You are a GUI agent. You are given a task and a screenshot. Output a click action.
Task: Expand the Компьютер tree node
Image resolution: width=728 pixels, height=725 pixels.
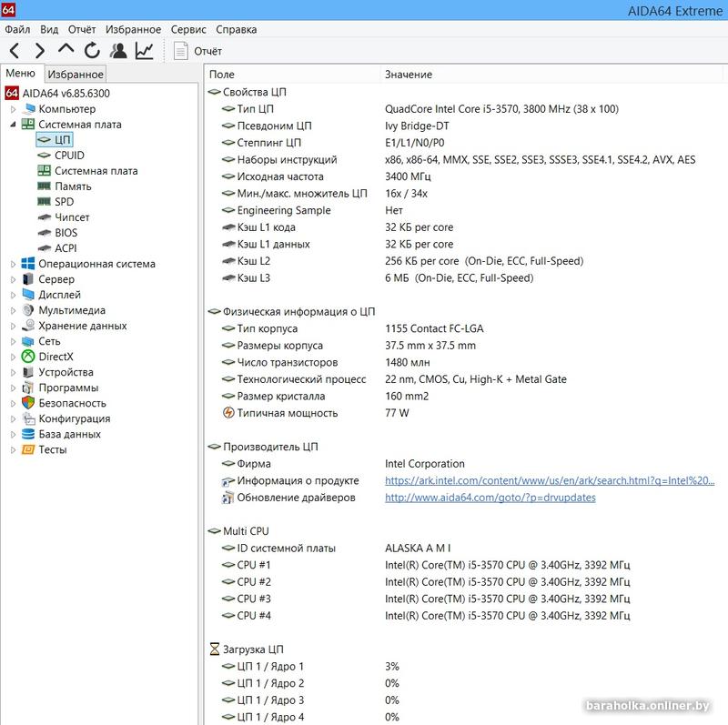pyautogui.click(x=13, y=109)
